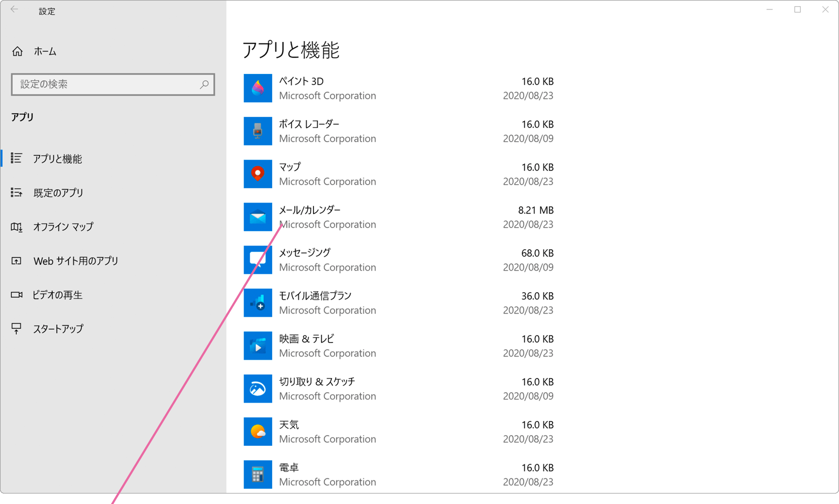Click the icon beside スタートアップ

[16, 329]
